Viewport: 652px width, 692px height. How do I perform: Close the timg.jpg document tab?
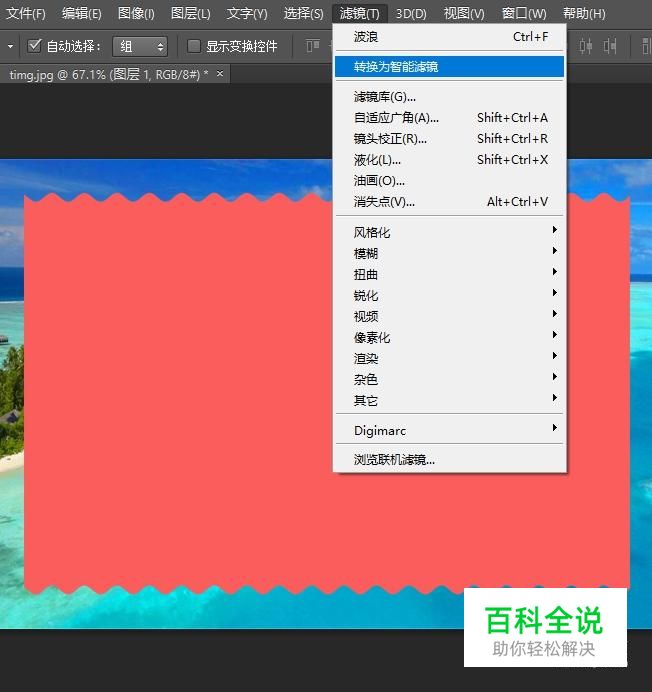coord(220,74)
